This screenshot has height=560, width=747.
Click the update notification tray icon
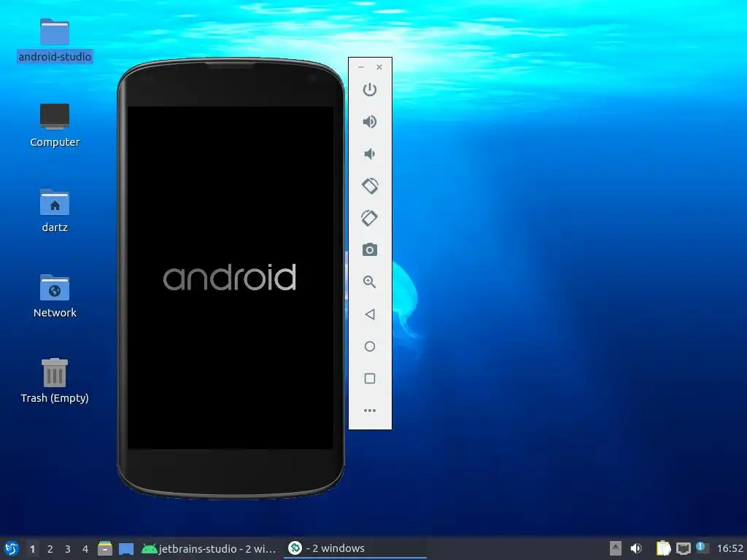pos(703,548)
